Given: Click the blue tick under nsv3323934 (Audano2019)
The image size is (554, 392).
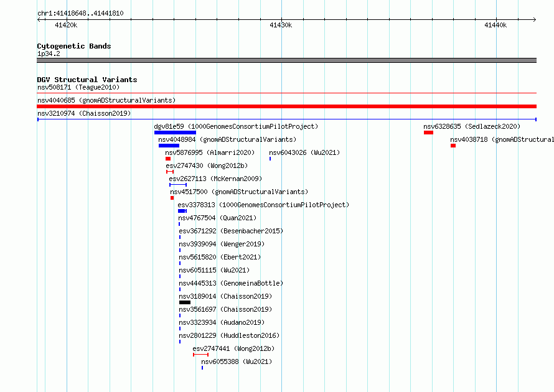Looking at the screenshot, I should [x=180, y=329].
